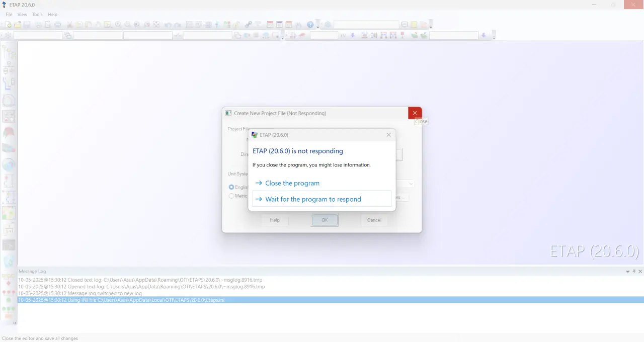The image size is (644, 342).
Task: Select the 'Message log switched to new log' row
Action: [x=331, y=293]
